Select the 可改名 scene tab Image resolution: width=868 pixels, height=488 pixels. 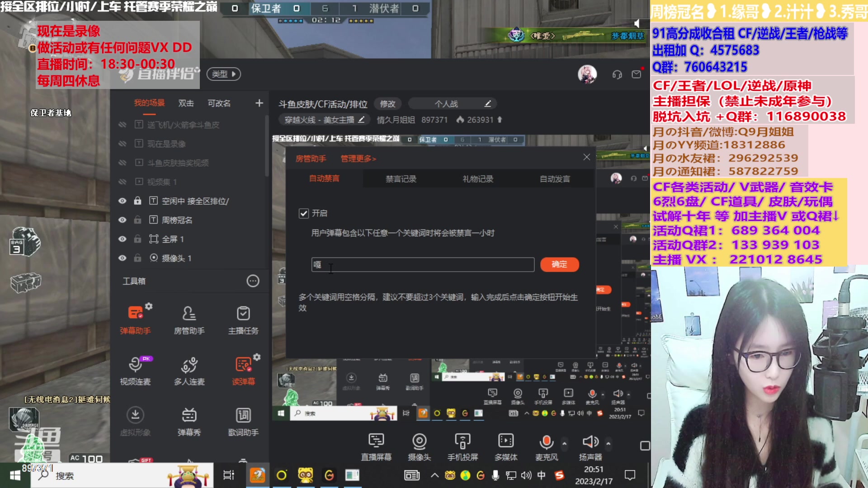(219, 103)
